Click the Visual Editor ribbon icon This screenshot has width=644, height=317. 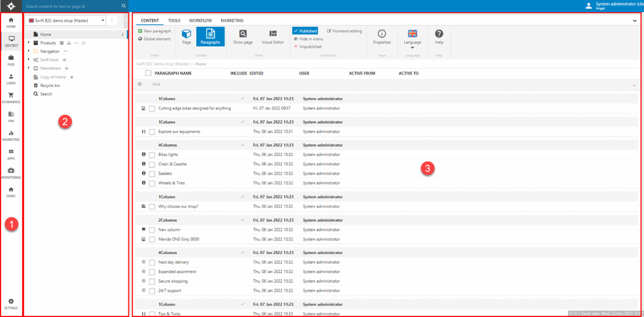pyautogui.click(x=273, y=37)
